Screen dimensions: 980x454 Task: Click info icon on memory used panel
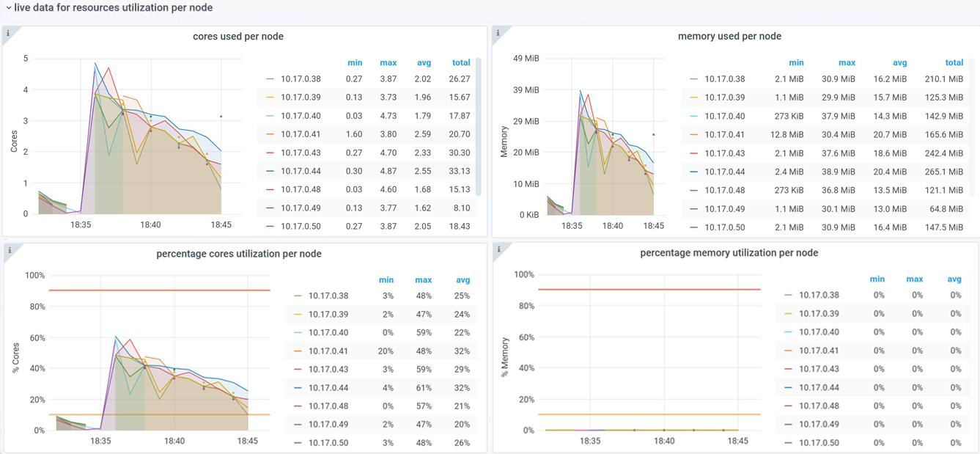coord(498,33)
